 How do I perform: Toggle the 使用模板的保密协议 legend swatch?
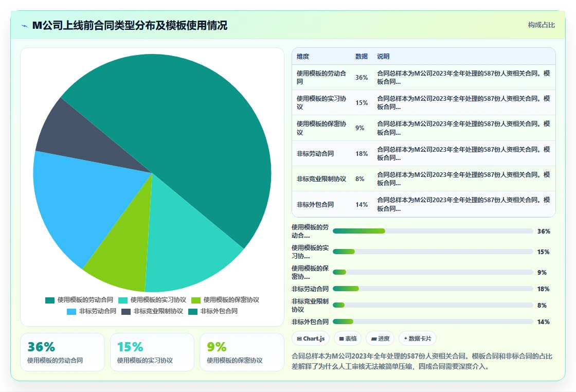coord(196,300)
